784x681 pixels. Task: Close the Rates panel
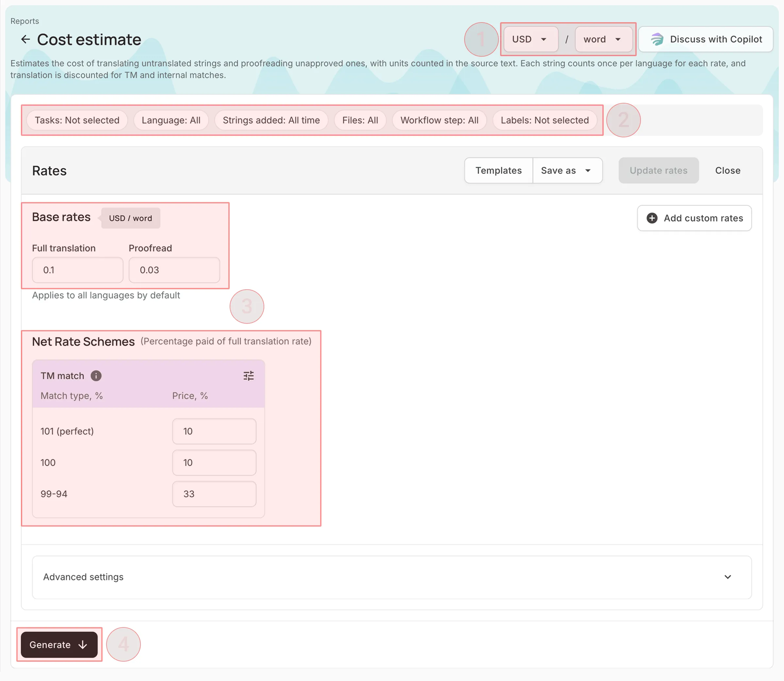727,170
